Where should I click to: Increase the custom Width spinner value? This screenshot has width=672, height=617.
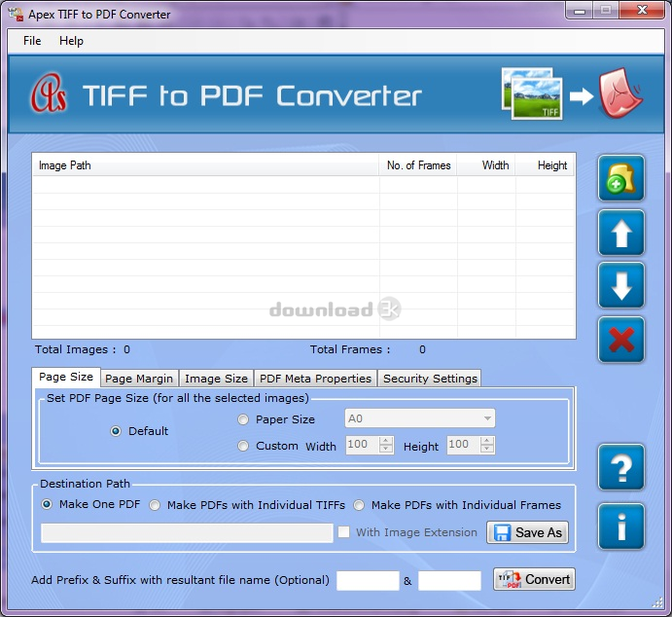tap(386, 441)
